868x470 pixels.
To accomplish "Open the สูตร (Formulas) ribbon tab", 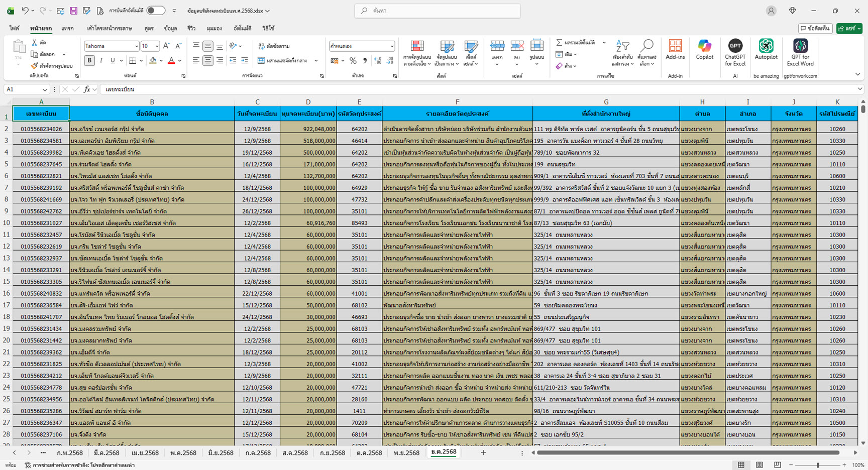I will [149, 28].
